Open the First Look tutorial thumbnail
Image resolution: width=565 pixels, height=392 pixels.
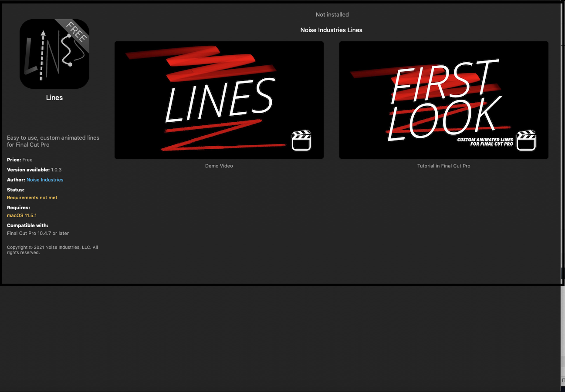pos(444,100)
